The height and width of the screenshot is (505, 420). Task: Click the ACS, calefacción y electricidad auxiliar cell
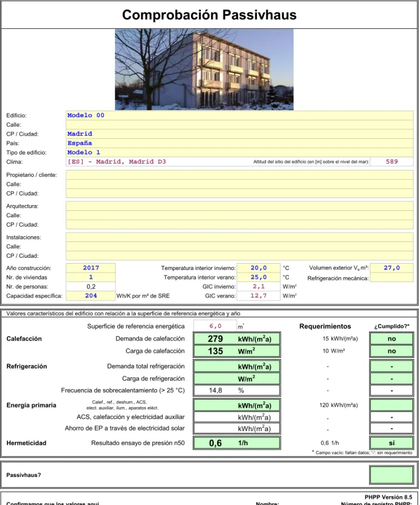[x=237, y=417]
